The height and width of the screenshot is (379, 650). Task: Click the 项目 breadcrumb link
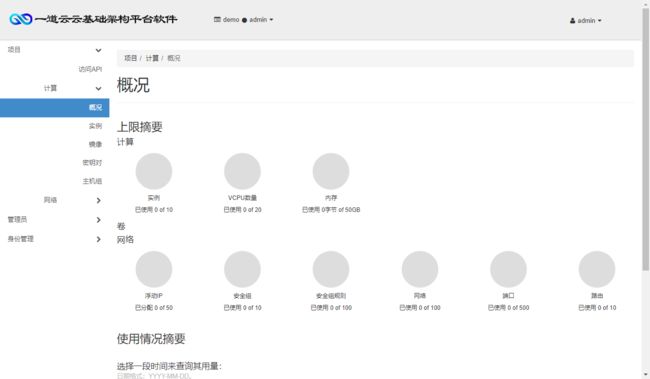click(131, 58)
